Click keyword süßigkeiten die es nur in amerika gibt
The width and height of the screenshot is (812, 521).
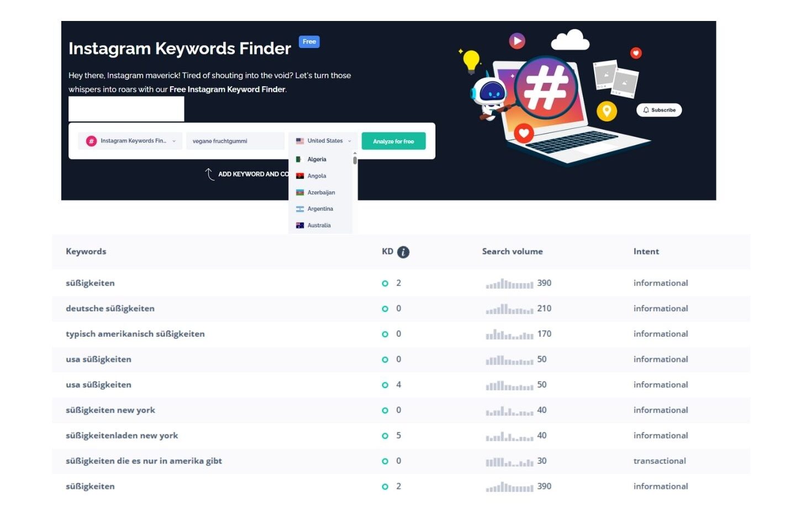tap(144, 461)
